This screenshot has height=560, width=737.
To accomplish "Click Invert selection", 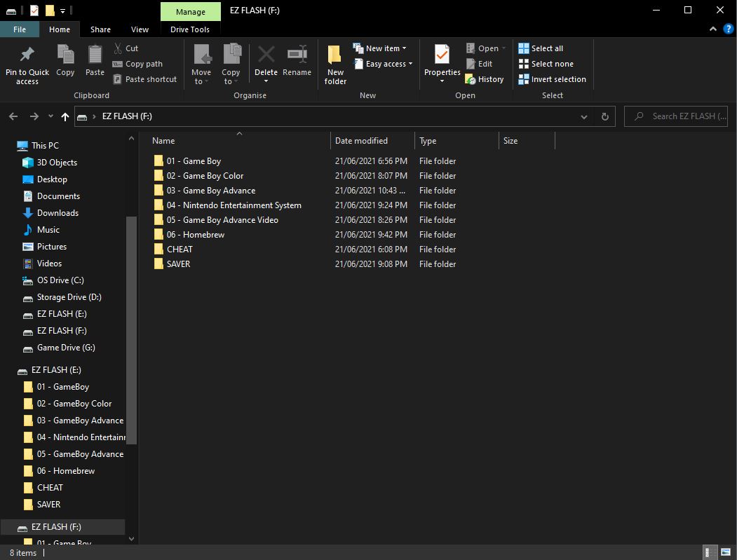I will click(553, 79).
